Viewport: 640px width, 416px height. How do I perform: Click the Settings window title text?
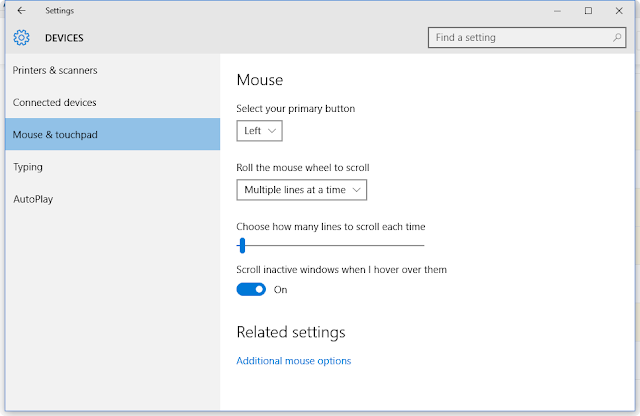(x=59, y=11)
